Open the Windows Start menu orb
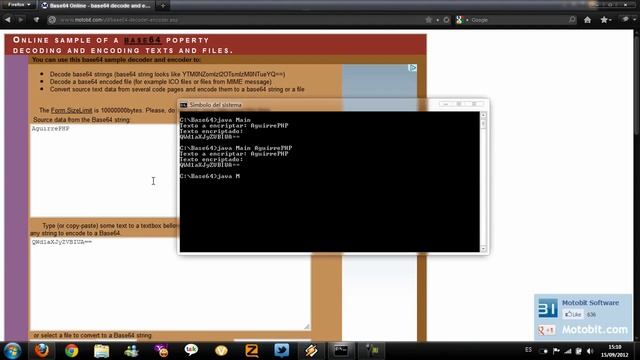This screenshot has width=640, height=360. 12,351
